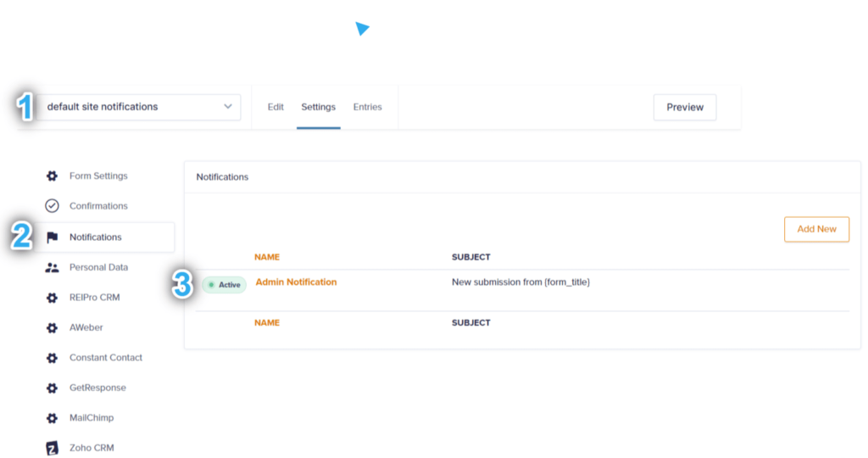The height and width of the screenshot is (458, 868).
Task: Click the chevron arrow of form selector
Action: 227,106
